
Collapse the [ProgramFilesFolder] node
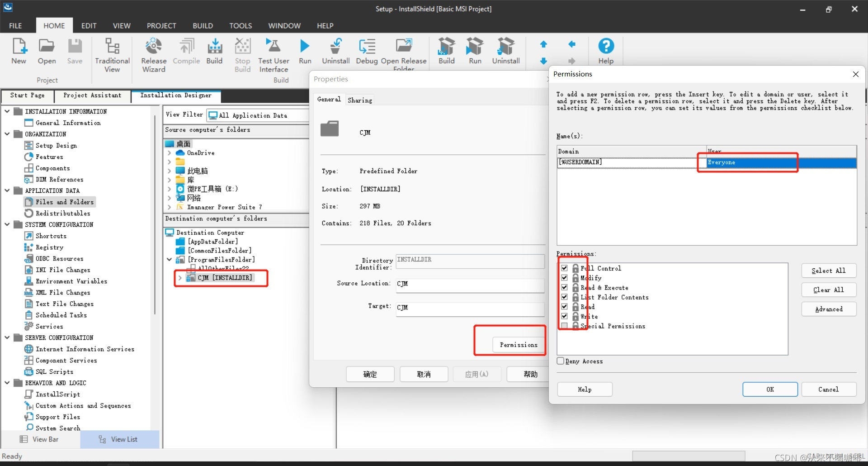(170, 259)
